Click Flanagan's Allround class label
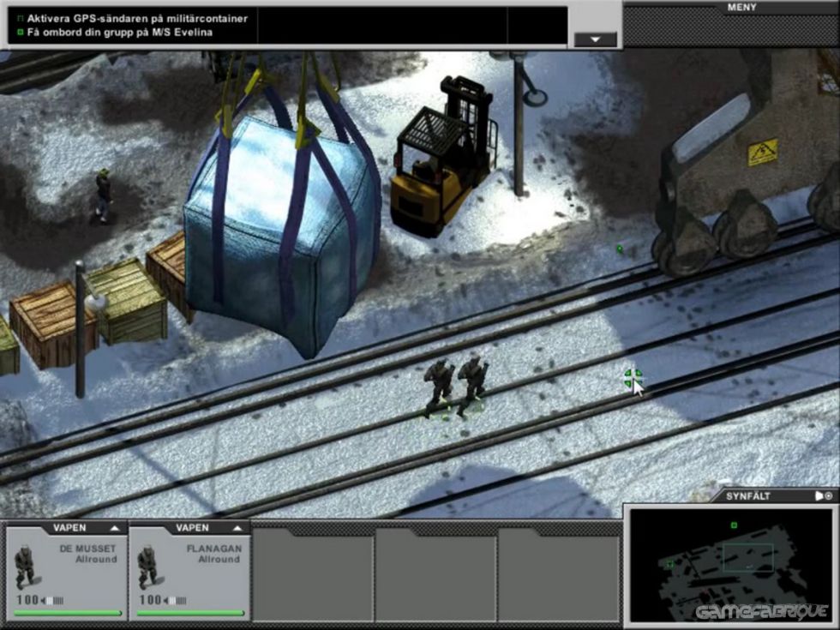 tap(219, 559)
